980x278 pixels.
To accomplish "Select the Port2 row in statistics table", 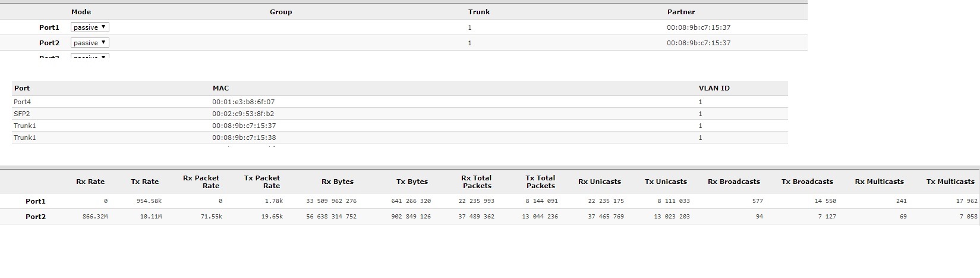I will [x=490, y=217].
